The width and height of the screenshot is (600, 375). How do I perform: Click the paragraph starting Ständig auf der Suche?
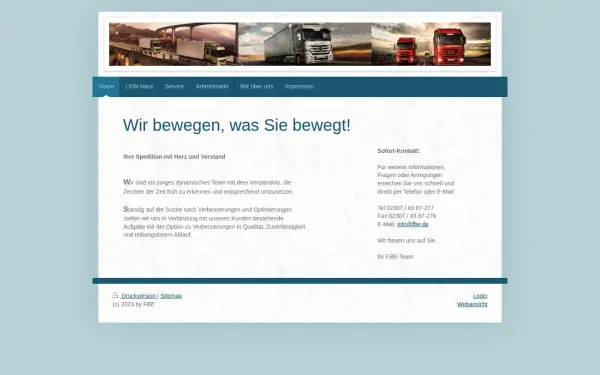(214, 222)
